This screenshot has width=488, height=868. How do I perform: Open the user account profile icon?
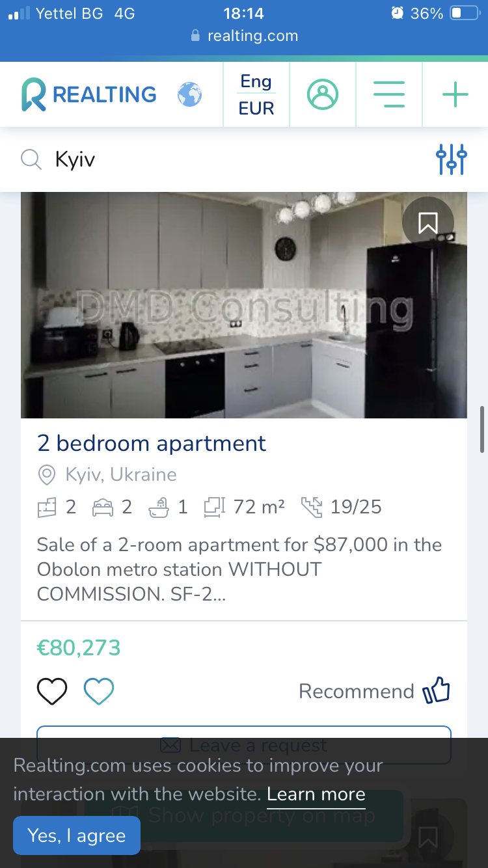click(323, 95)
